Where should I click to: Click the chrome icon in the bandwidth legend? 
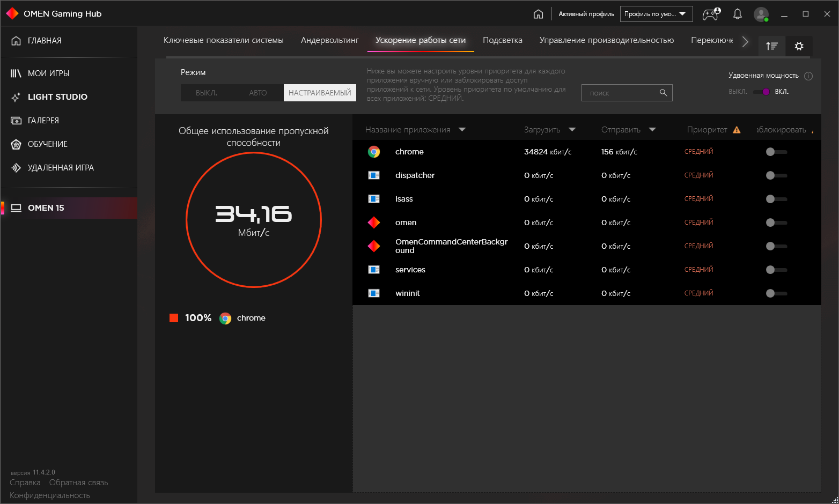pyautogui.click(x=226, y=318)
